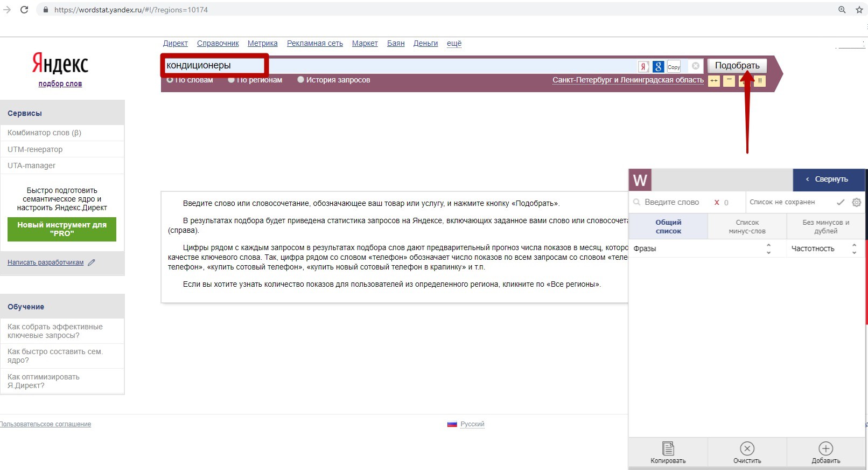The width and height of the screenshot is (868, 470).
Task: Click the Yandex search icon in query field
Action: pyautogui.click(x=643, y=66)
